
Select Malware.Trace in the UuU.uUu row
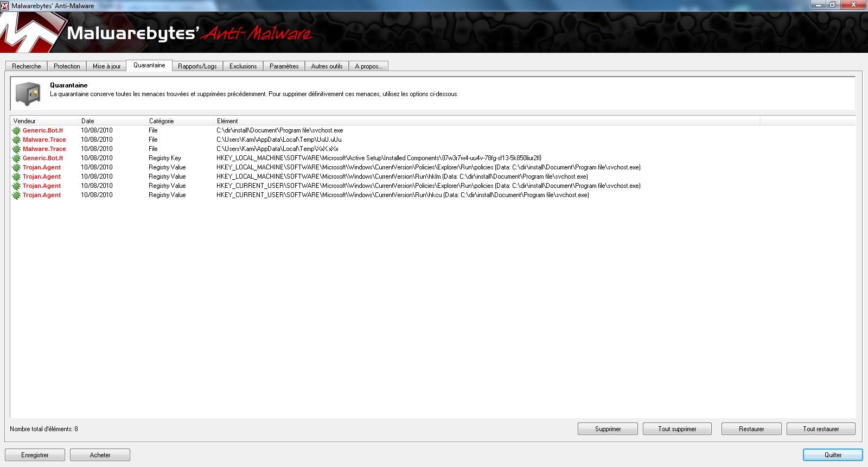tap(44, 140)
